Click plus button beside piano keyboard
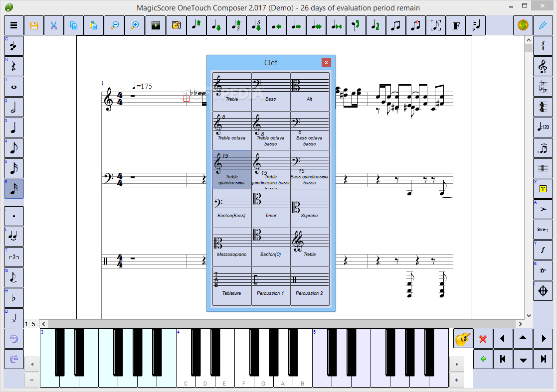557x392 pixels. point(456,380)
